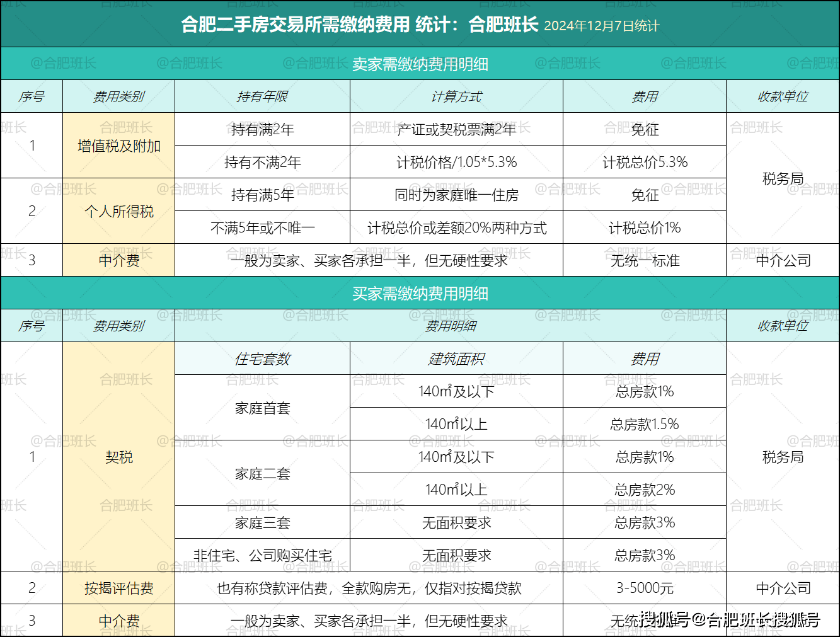Click 无面积要求 in the 非住宅 row
The image size is (840, 637).
456,555
